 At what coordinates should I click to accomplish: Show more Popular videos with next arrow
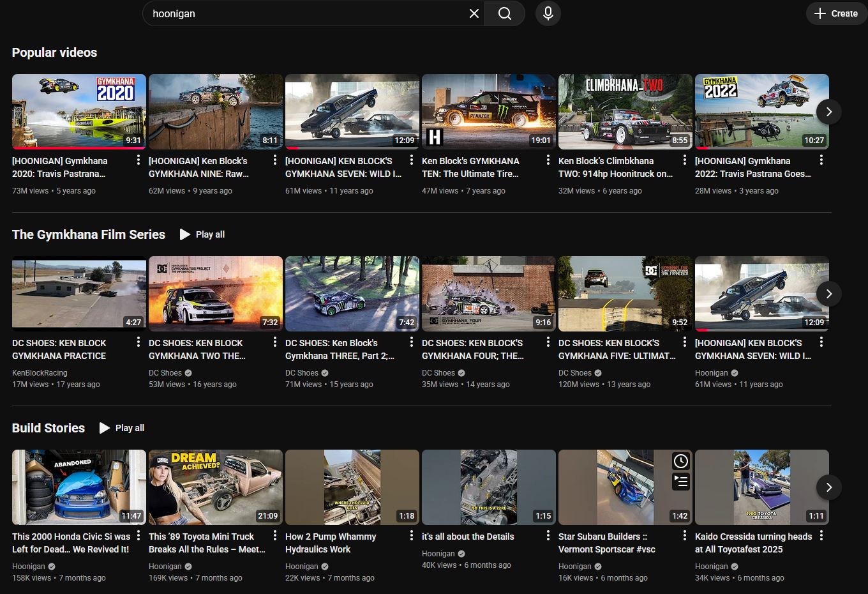pyautogui.click(x=828, y=112)
